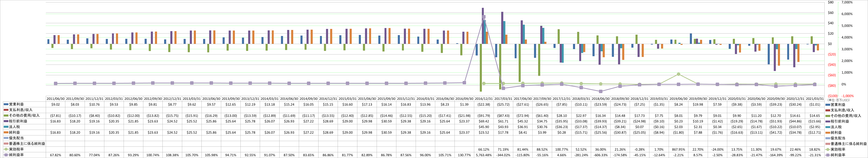Select the 2011/06/30 column header
Screen dimensions: 868x158
click(x=55, y=99)
